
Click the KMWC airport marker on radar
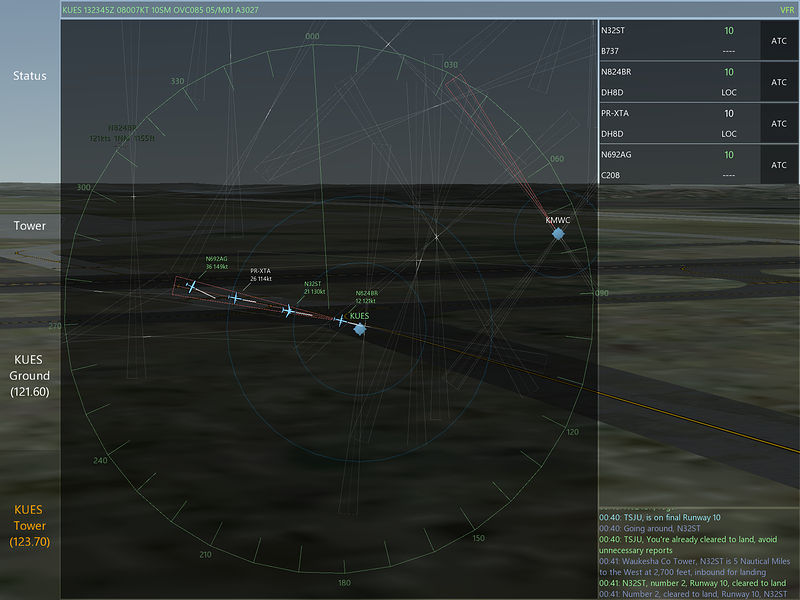[x=558, y=233]
